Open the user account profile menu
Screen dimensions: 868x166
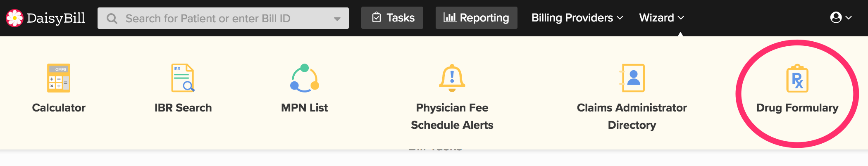[x=840, y=18]
